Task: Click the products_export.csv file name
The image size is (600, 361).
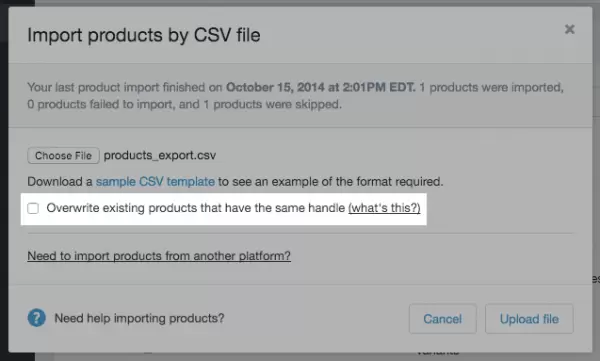Action: pos(160,155)
